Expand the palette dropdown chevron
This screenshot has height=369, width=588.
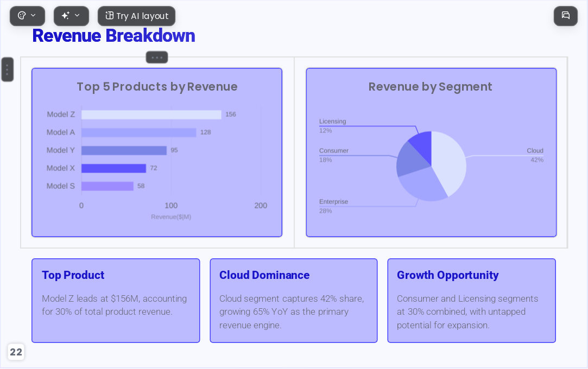click(33, 16)
